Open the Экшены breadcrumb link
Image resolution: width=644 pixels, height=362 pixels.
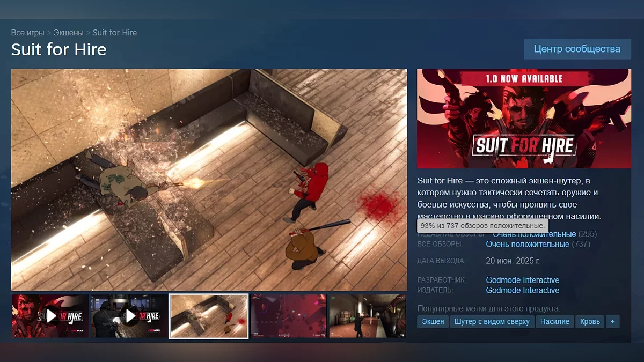(x=69, y=33)
